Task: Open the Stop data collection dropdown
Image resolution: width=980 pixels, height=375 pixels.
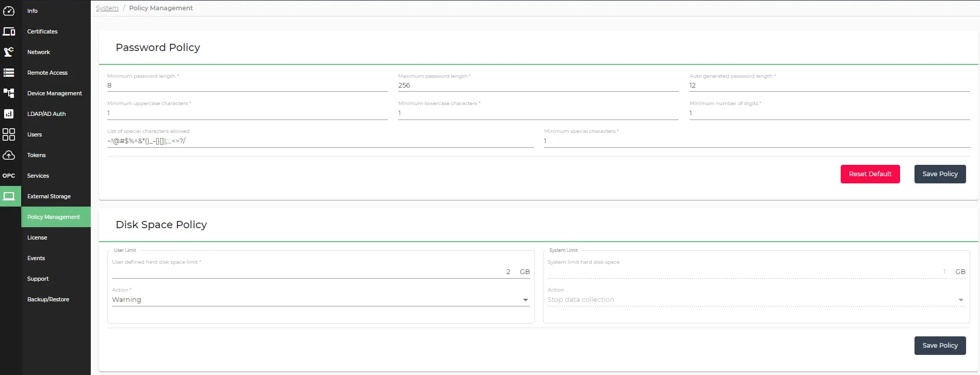Action: (756, 300)
